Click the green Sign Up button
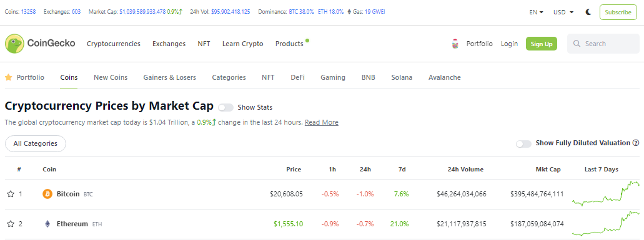Viewport: 644px width, 240px height. pyautogui.click(x=542, y=44)
